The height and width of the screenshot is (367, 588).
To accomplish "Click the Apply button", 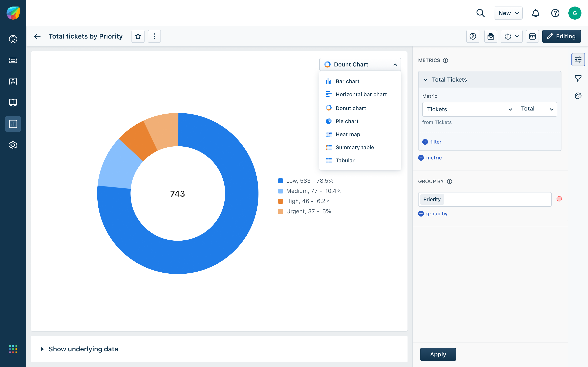I will pyautogui.click(x=438, y=354).
